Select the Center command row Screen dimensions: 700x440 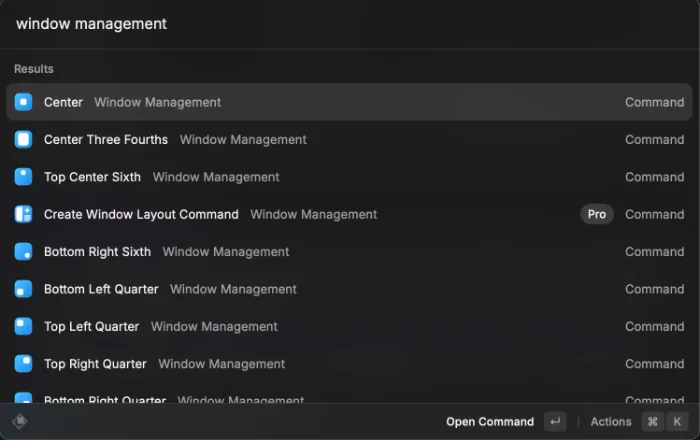tap(350, 102)
